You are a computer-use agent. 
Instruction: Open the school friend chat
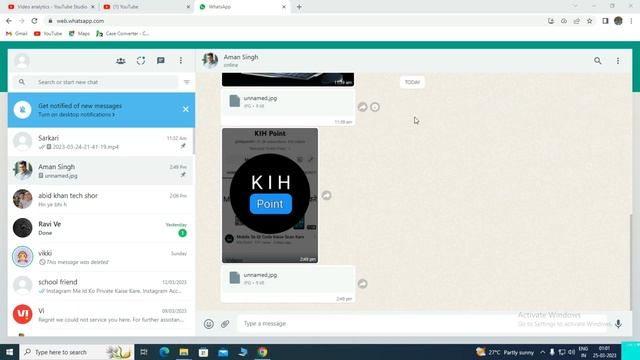101,286
